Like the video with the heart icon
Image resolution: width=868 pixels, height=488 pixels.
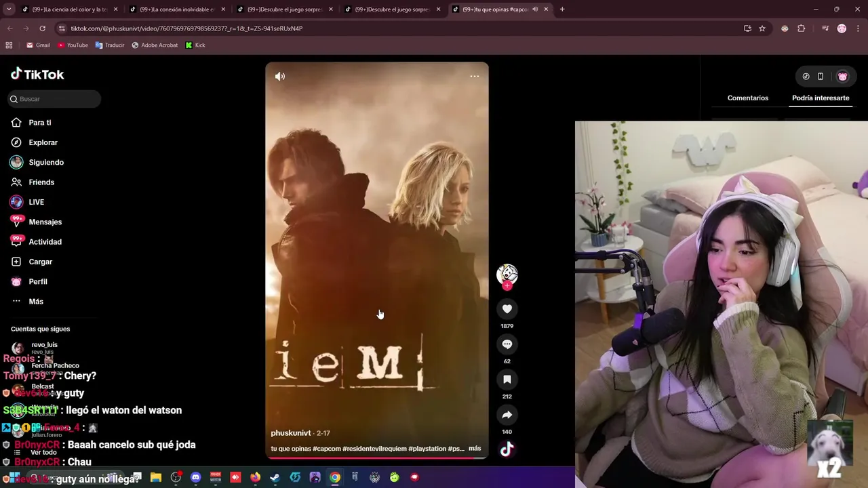click(507, 309)
